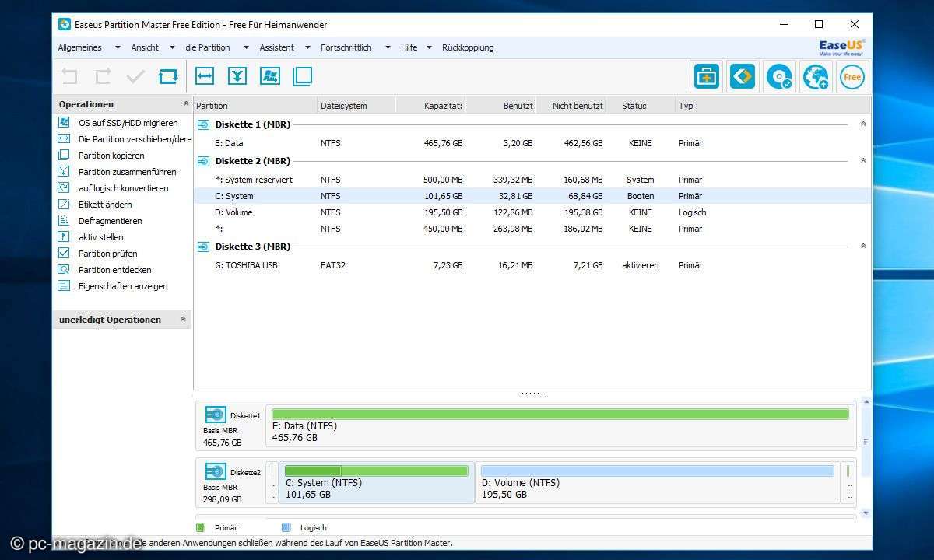934x560 pixels.
Task: Click the Typ column header
Action: 772,106
